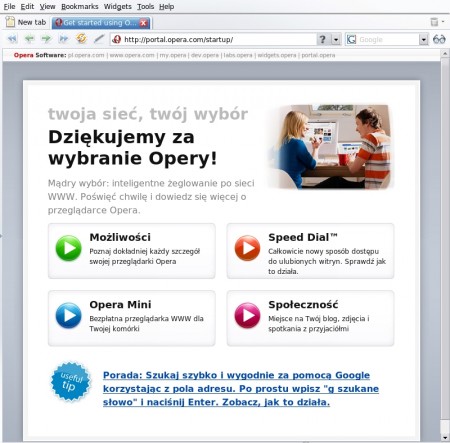Open closed tabs trash can icon
This screenshot has width=450, height=443.
pos(434,22)
